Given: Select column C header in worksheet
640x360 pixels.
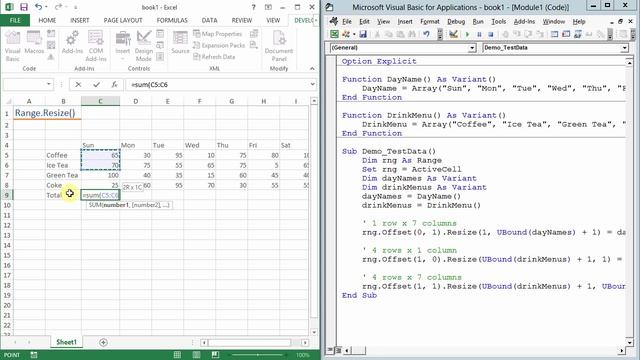Looking at the screenshot, I should pos(100,101).
